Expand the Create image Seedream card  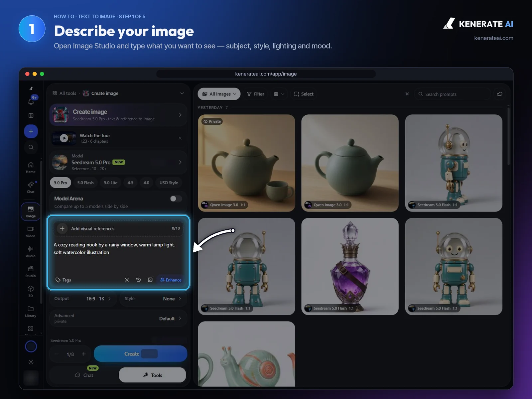(118, 115)
